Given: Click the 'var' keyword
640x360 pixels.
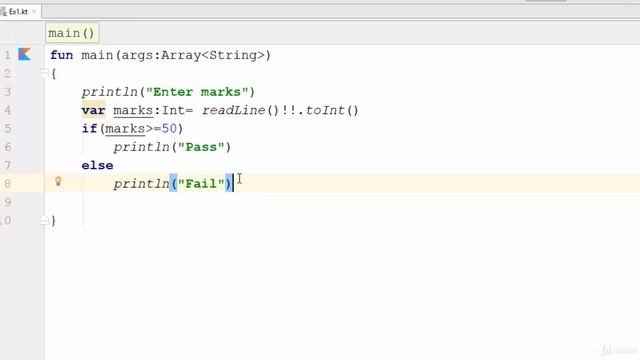Looking at the screenshot, I should 93,110.
